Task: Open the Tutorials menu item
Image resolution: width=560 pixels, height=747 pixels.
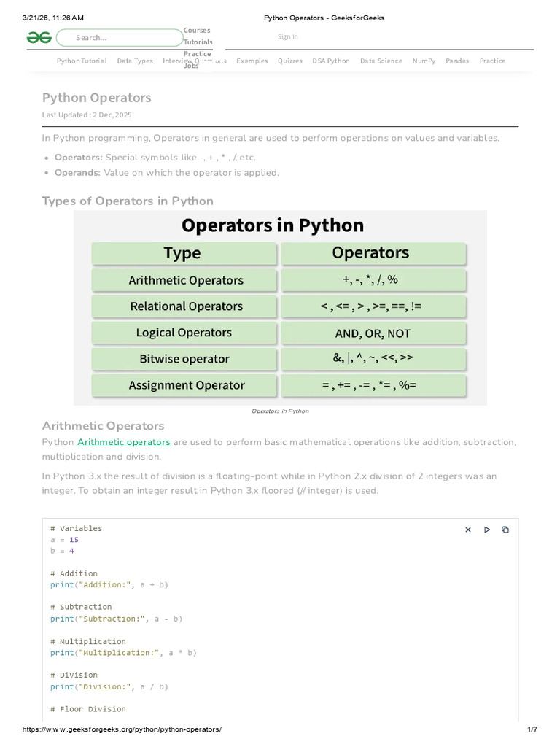Action: (198, 42)
